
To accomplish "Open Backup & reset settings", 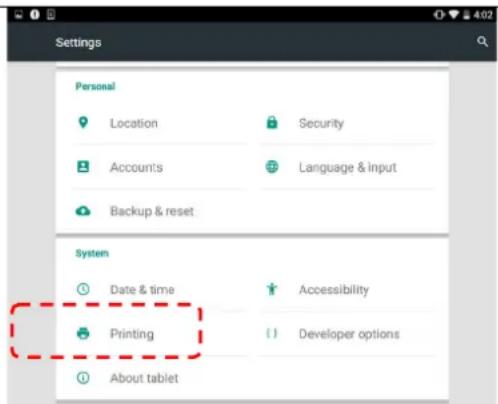I will pos(159,211).
